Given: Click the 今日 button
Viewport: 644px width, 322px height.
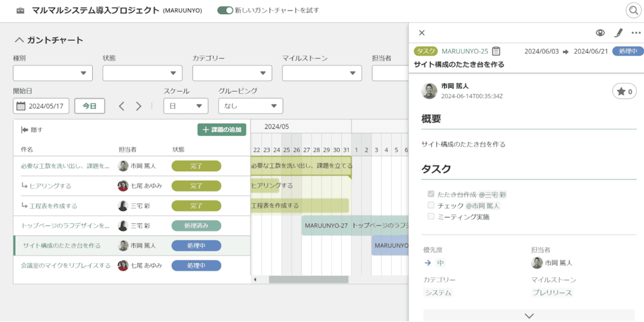Looking at the screenshot, I should (89, 106).
